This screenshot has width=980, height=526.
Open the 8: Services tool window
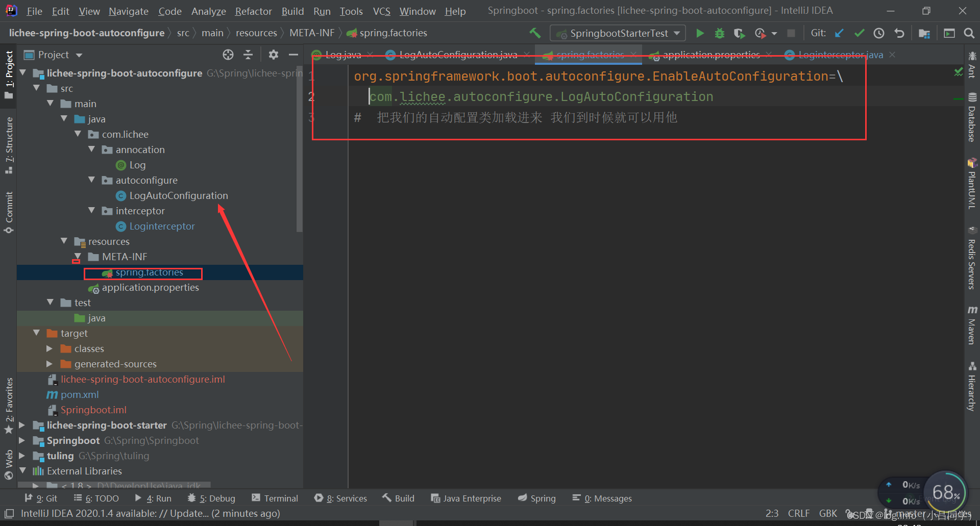(341, 498)
